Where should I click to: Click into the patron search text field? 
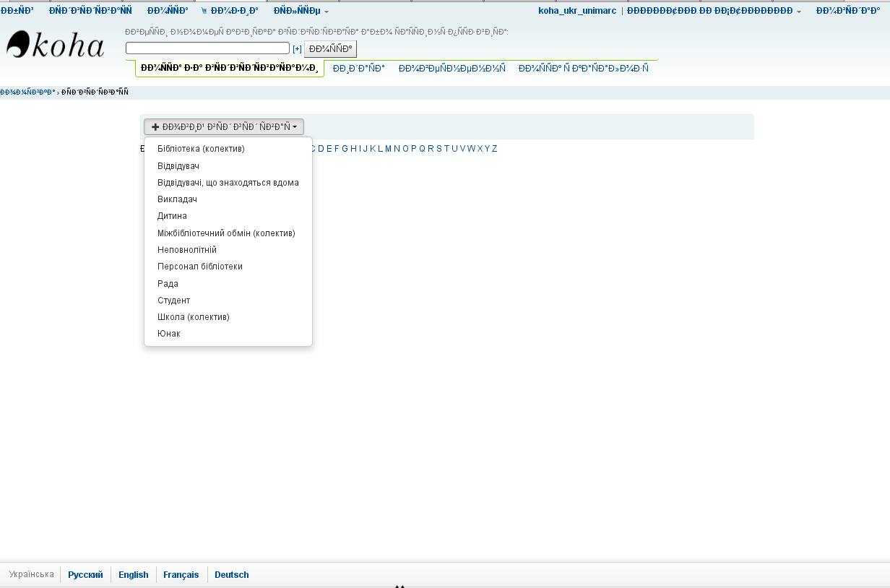pyautogui.click(x=207, y=48)
